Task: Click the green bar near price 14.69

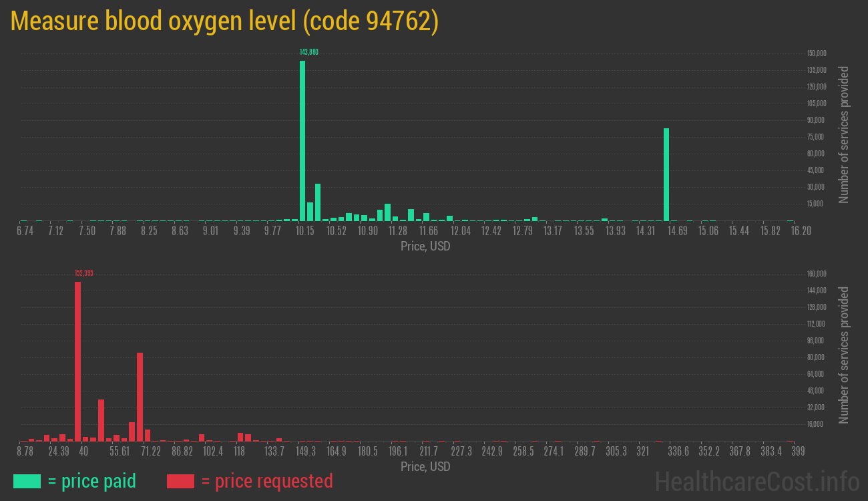Action: (667, 174)
